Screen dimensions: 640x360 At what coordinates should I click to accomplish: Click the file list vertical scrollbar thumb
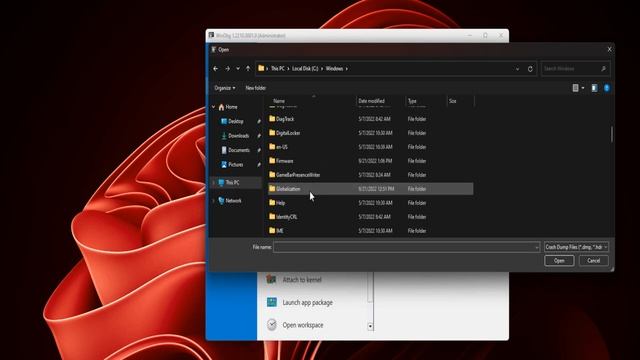[611, 134]
